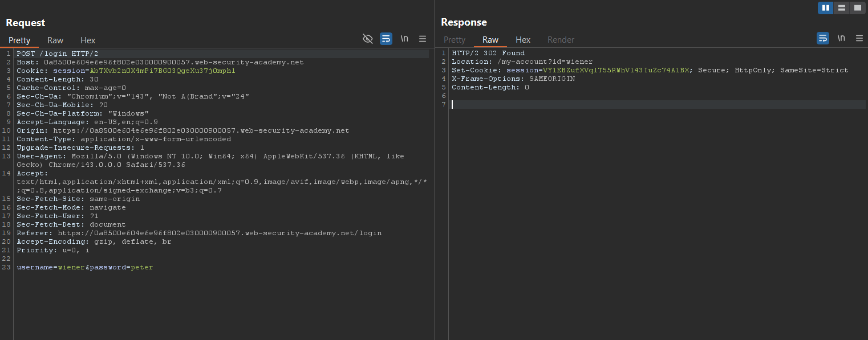868x340 pixels.
Task: Click the Location /my-account?id=wiener line
Action: [x=522, y=62]
